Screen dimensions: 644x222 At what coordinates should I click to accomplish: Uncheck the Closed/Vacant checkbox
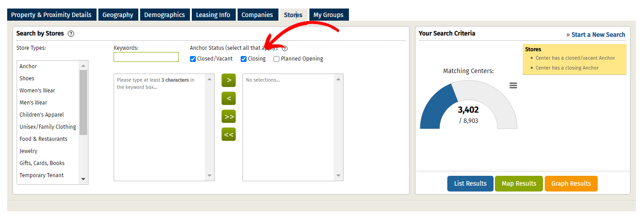193,59
